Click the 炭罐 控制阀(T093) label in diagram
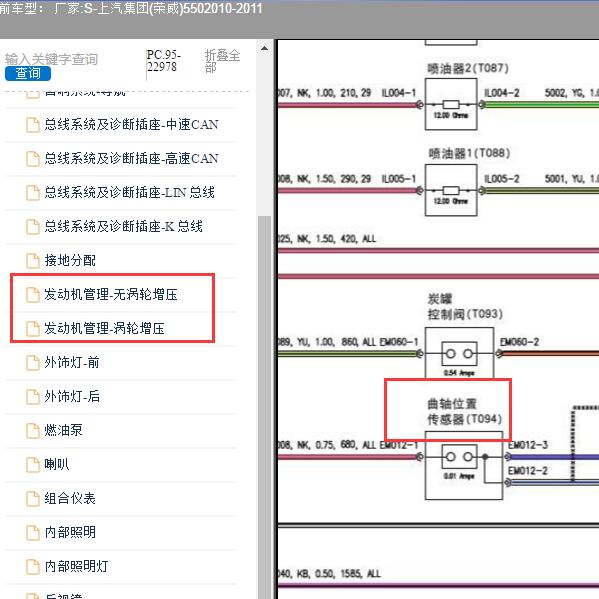Screen dimensions: 599x599 (465, 306)
